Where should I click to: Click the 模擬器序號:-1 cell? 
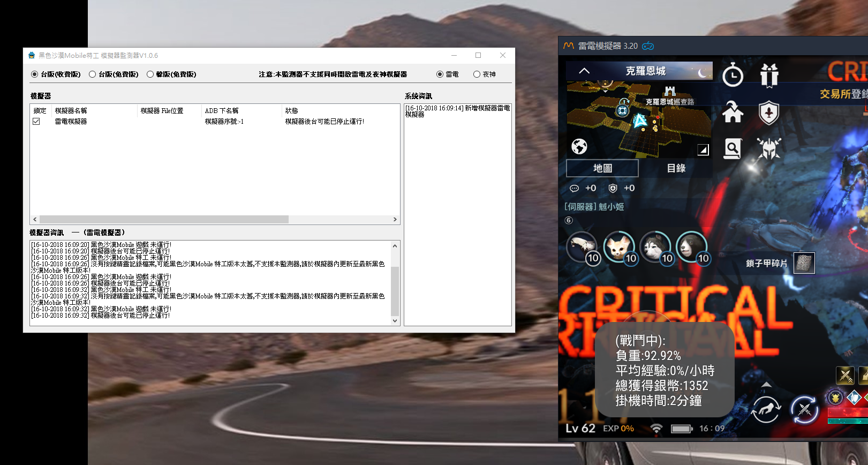tap(224, 122)
